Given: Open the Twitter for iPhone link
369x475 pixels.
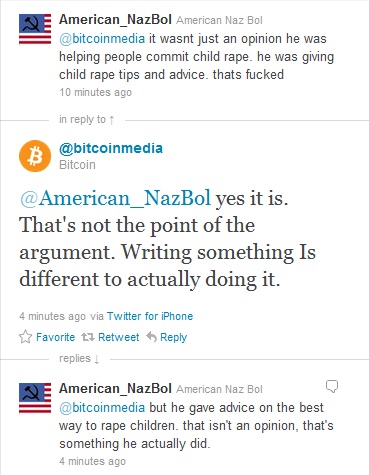Looking at the screenshot, I should [x=150, y=316].
